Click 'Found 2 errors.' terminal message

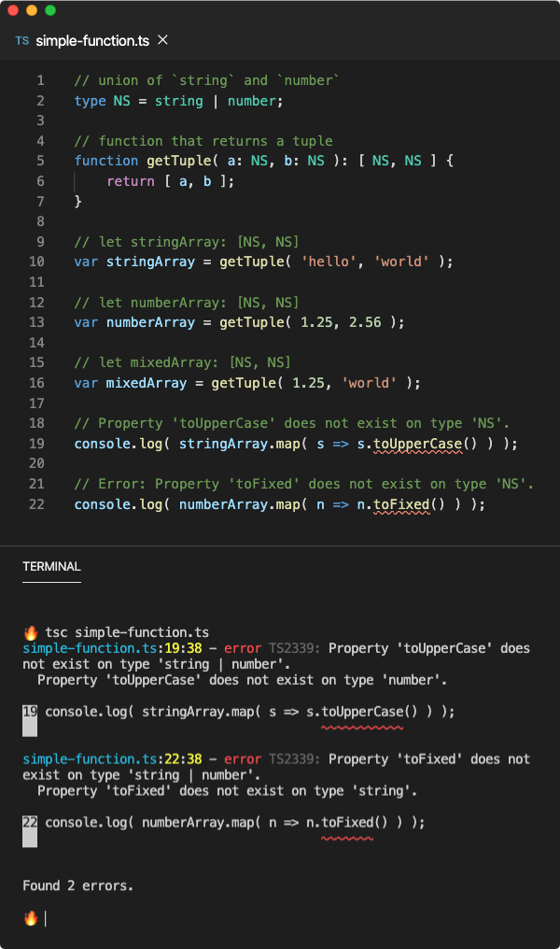click(78, 885)
